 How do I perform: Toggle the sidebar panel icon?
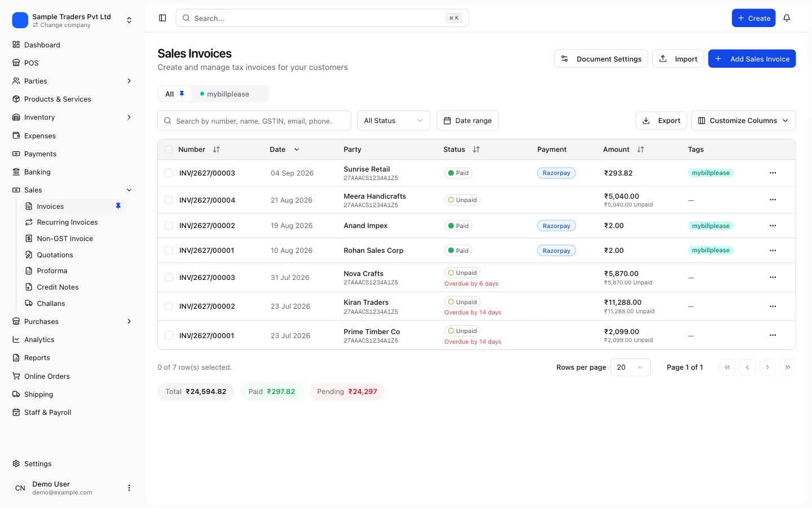[x=162, y=18]
